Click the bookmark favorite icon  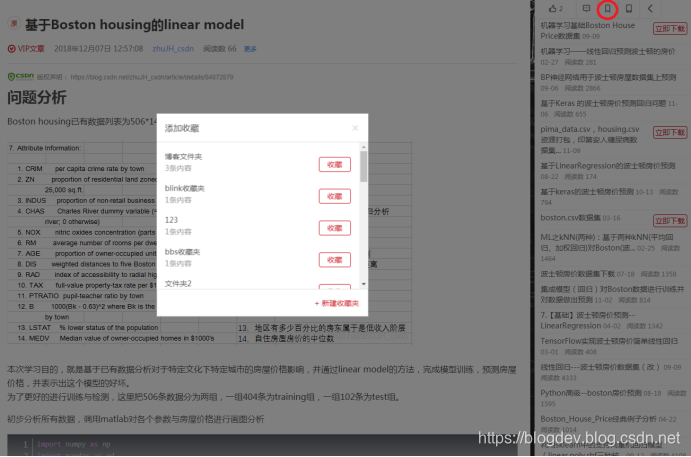(607, 8)
